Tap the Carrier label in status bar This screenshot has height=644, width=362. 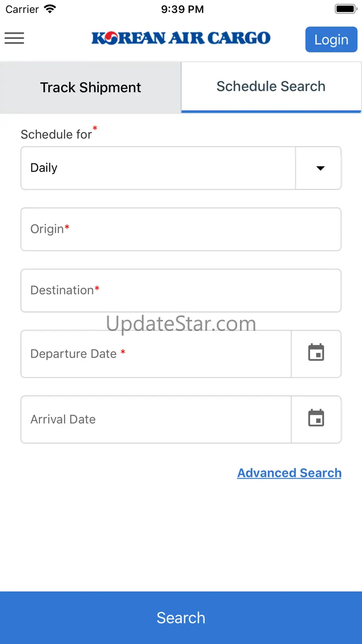pyautogui.click(x=22, y=9)
